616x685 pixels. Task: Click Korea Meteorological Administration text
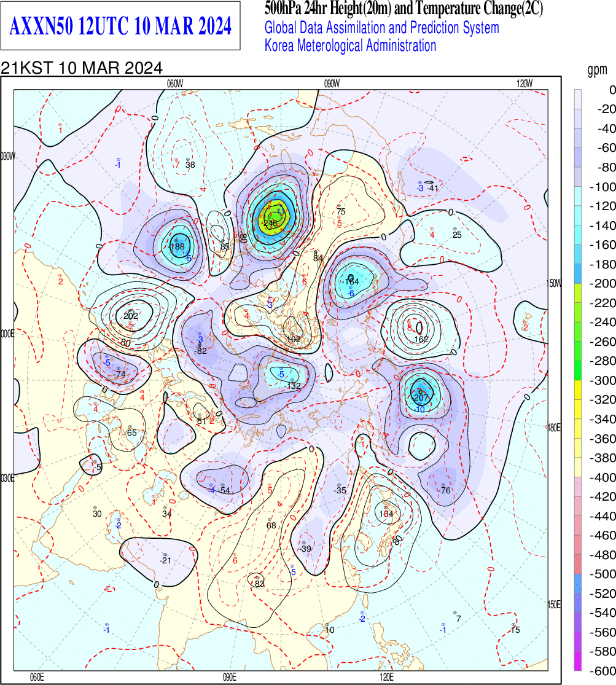(351, 45)
